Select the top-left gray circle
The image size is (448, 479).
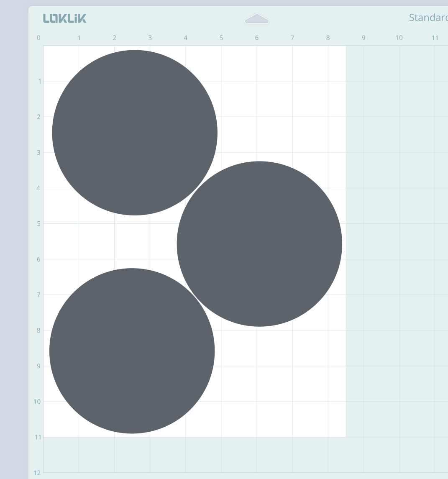[135, 133]
